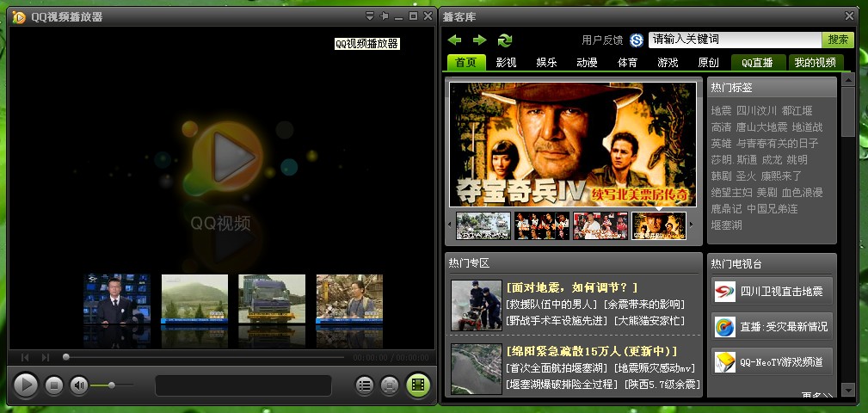The height and width of the screenshot is (413, 868).
Task: Start playback with round play button
Action: point(26,385)
